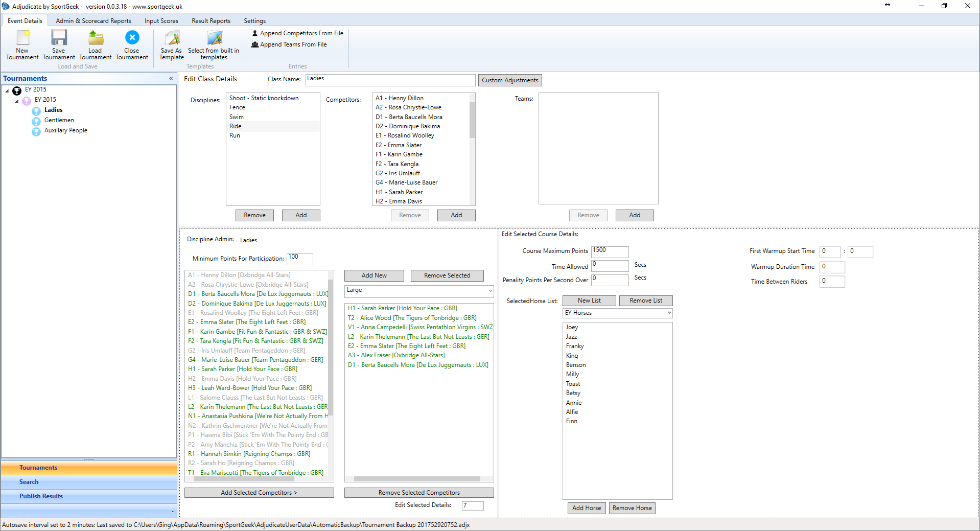Click the Save Tournament floppy icon
This screenshot has width=980, height=531.
tap(59, 38)
